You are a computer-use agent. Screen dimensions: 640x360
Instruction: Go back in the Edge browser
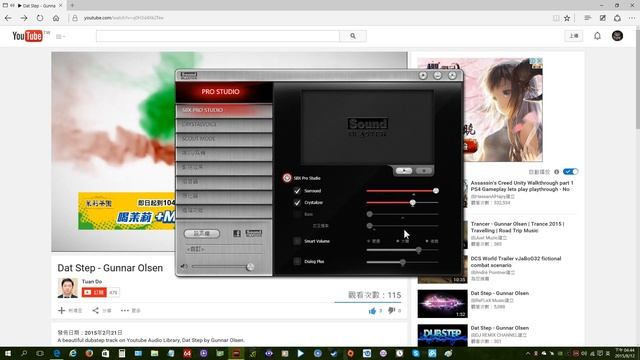point(8,18)
